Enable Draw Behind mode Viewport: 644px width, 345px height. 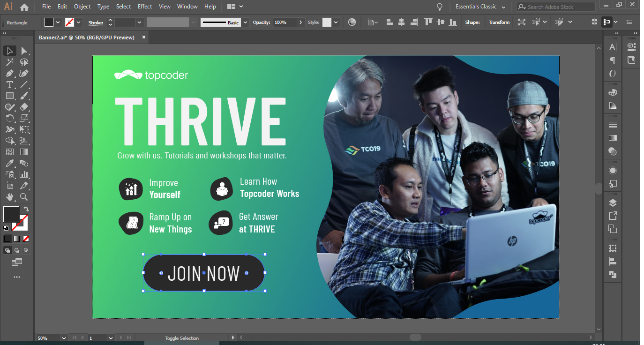16,250
